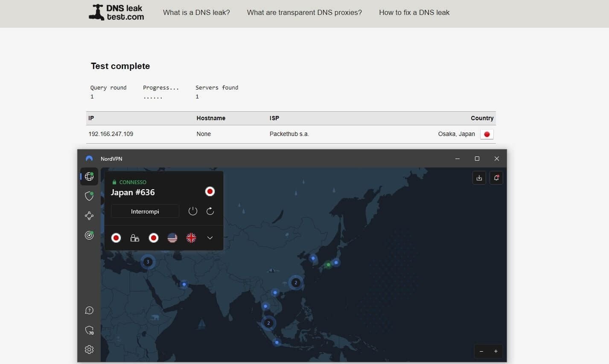Screen dimensions: 609x364
Task: Open the notifications bell icon
Action: coord(496,178)
